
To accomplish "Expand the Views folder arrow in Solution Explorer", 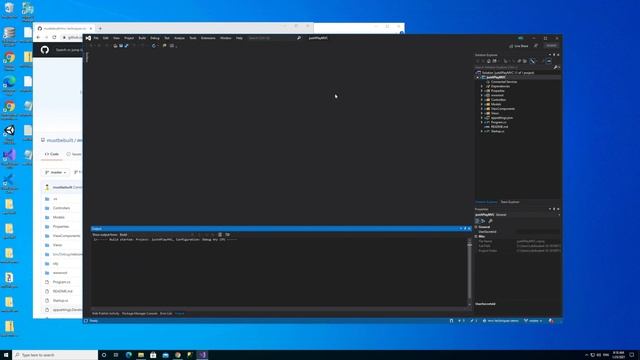I will 482,113.
